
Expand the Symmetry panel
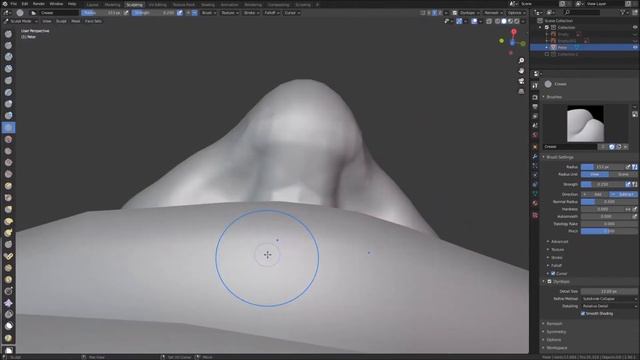pyautogui.click(x=554, y=332)
